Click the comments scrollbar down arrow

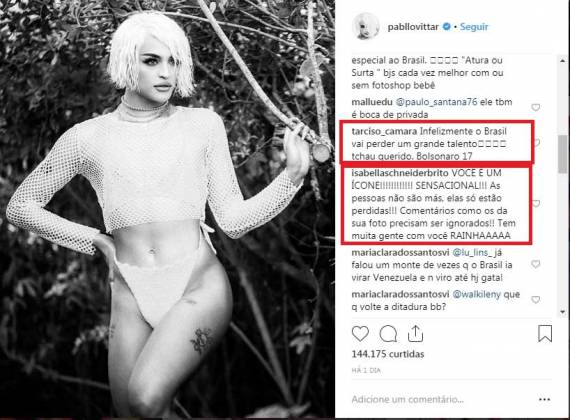pos(562,312)
